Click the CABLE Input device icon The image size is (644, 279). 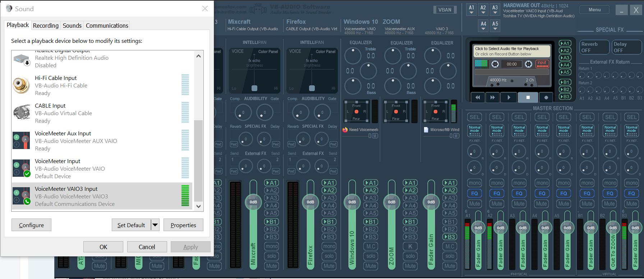click(22, 113)
